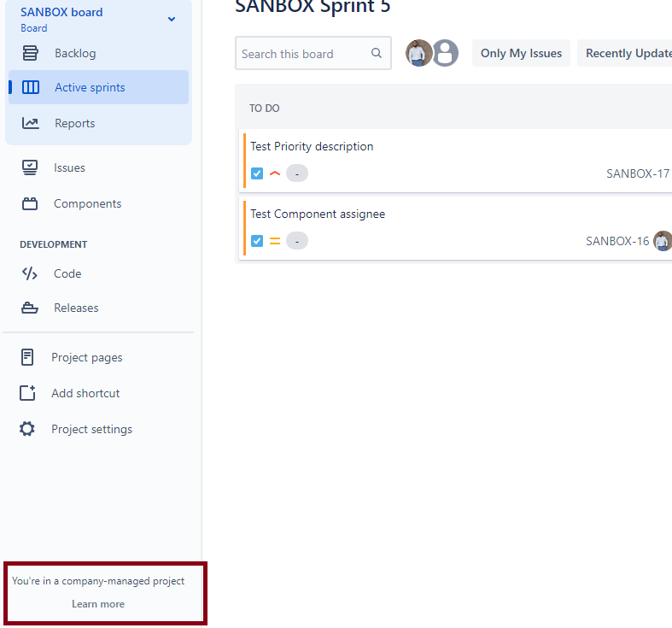Click the Code brackets icon
The image size is (672, 628).
tap(30, 273)
